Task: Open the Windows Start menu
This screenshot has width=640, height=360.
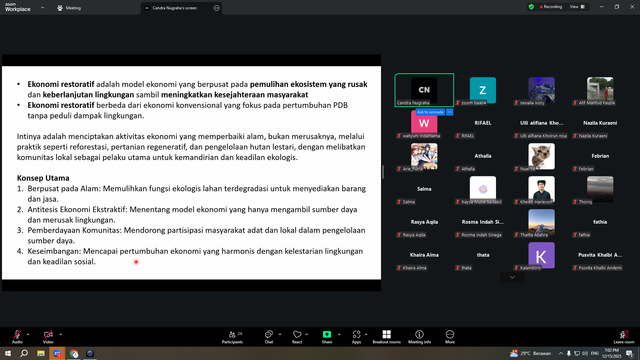Action: [8, 353]
